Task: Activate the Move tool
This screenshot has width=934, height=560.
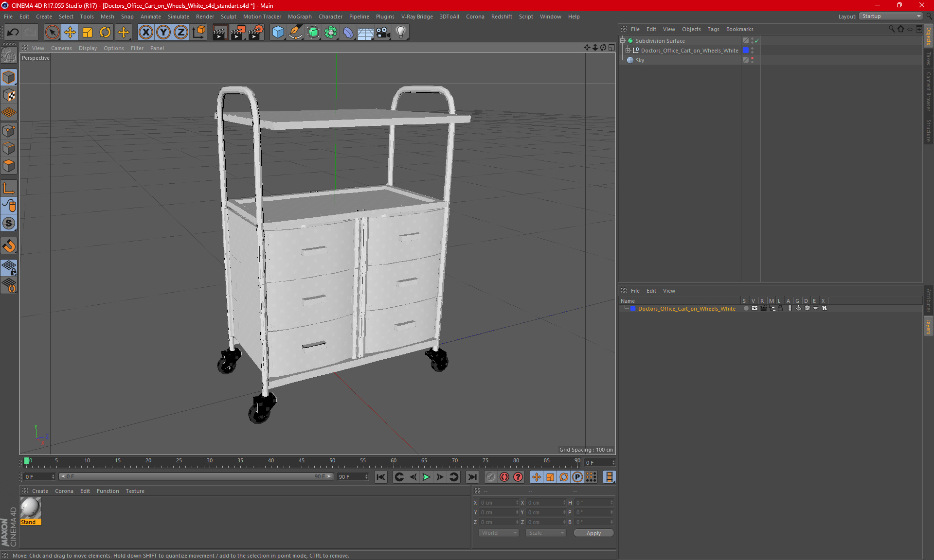Action: (x=70, y=32)
